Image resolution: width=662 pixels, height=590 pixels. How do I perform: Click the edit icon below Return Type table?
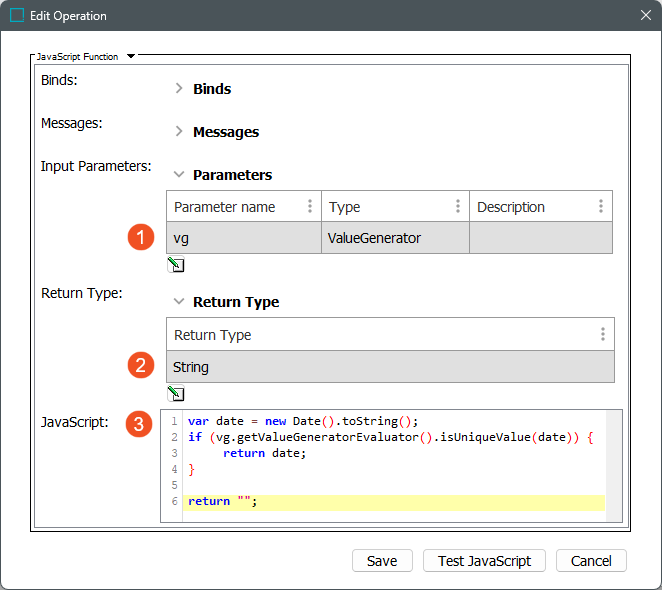(x=176, y=393)
